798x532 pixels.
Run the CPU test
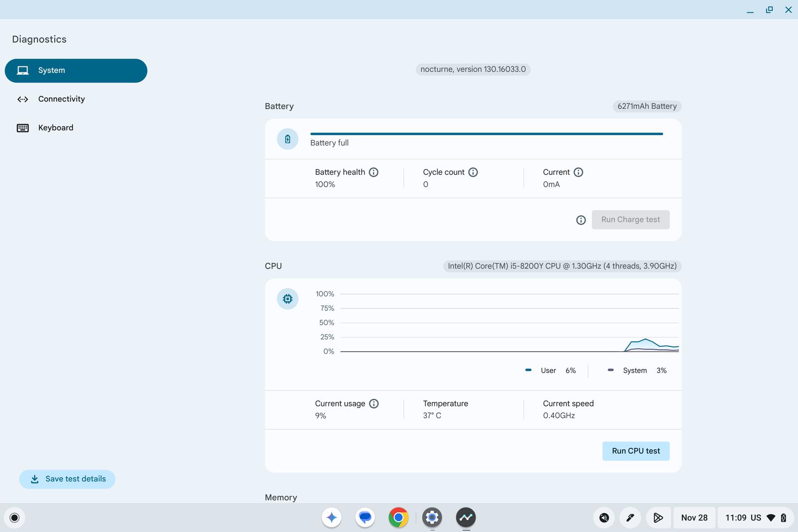tap(635, 451)
